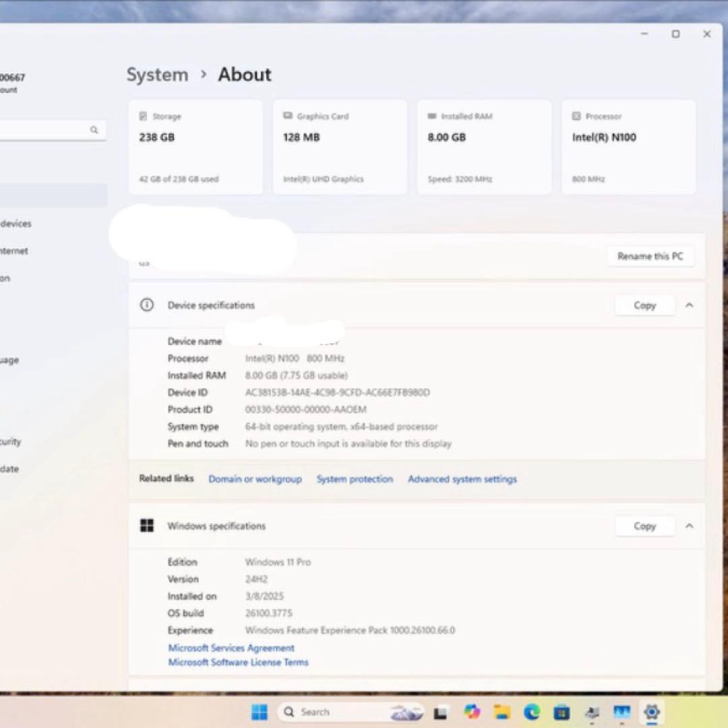This screenshot has height=728, width=728.
Task: Go back to System via the breadcrumb
Action: click(157, 74)
